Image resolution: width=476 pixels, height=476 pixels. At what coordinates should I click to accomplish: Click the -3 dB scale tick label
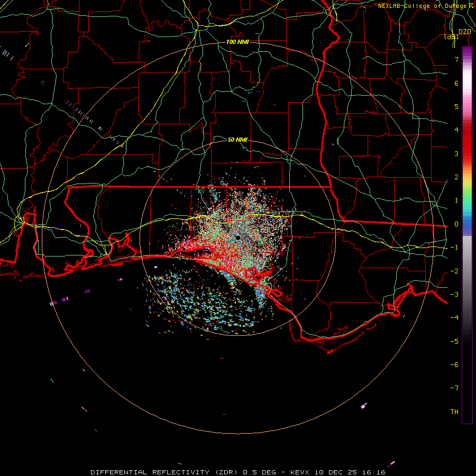click(x=454, y=295)
